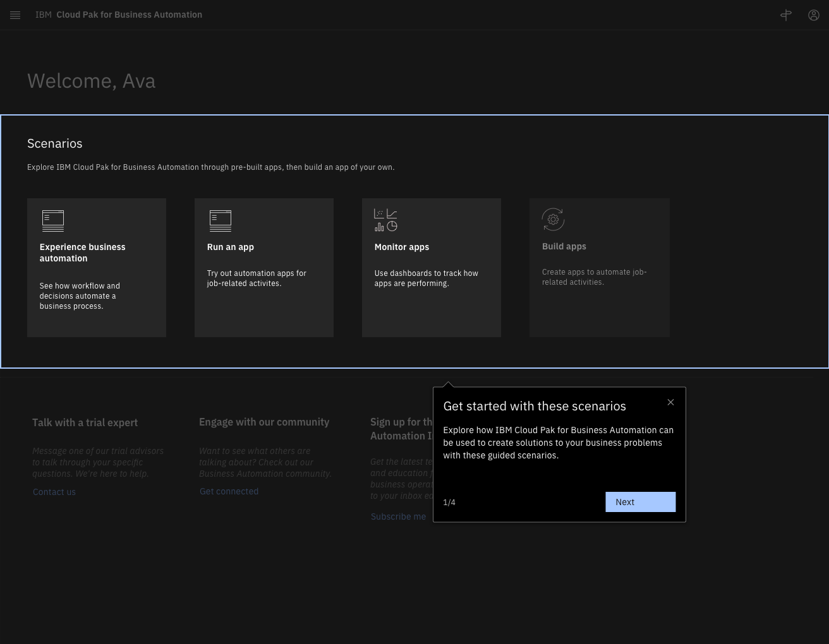829x644 pixels.
Task: Click the Scenarios section heading
Action: (55, 143)
